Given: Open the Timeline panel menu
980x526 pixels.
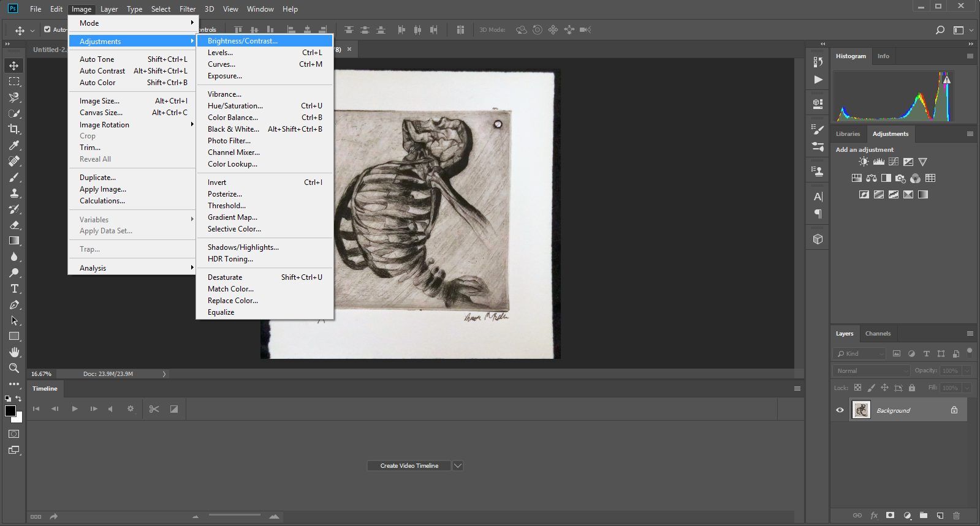Looking at the screenshot, I should coord(797,388).
